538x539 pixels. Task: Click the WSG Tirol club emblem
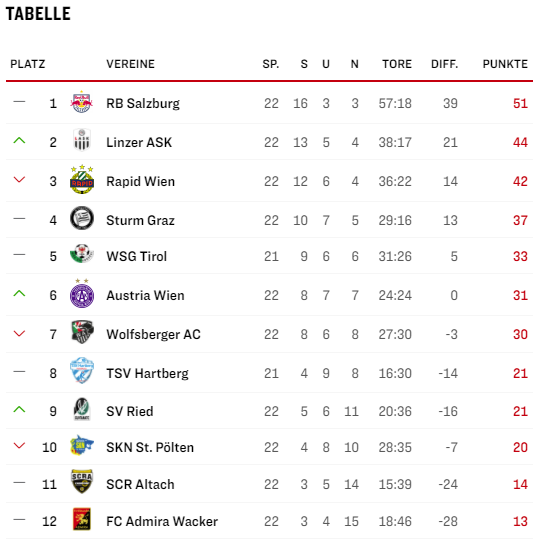click(82, 254)
